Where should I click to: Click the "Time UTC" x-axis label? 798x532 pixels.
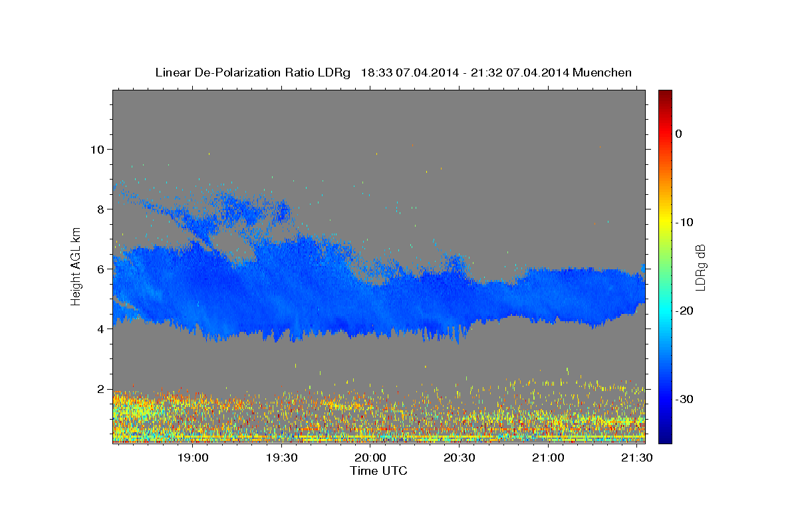click(x=378, y=471)
